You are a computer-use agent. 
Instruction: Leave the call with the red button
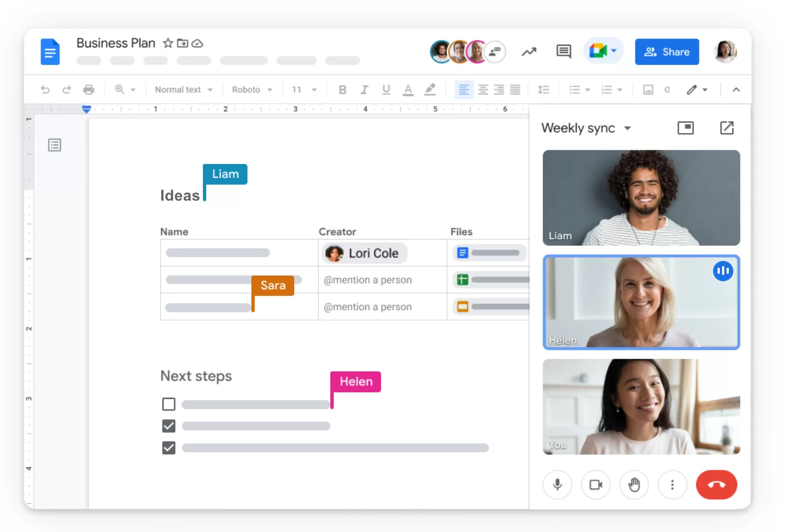coord(716,485)
